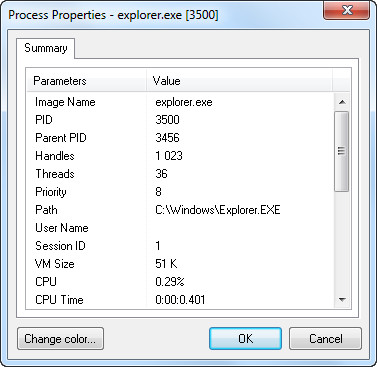377x367 pixels.
Task: Click the OK button
Action: (245, 339)
